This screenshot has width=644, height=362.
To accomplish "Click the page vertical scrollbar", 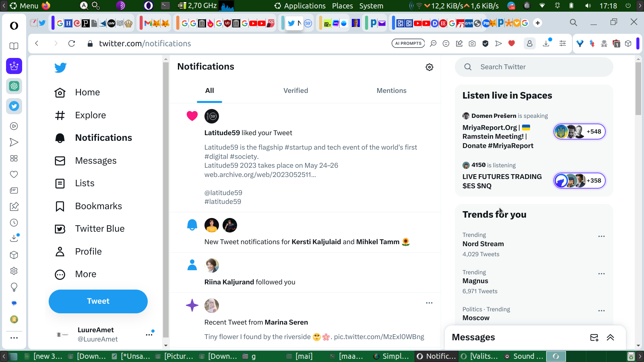I will [x=638, y=88].
